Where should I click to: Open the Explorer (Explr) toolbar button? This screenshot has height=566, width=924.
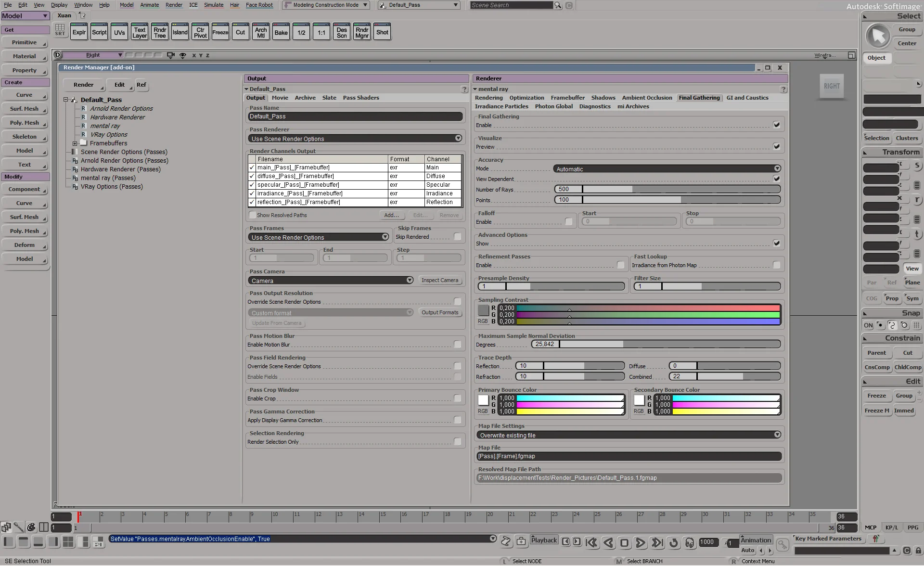point(79,32)
